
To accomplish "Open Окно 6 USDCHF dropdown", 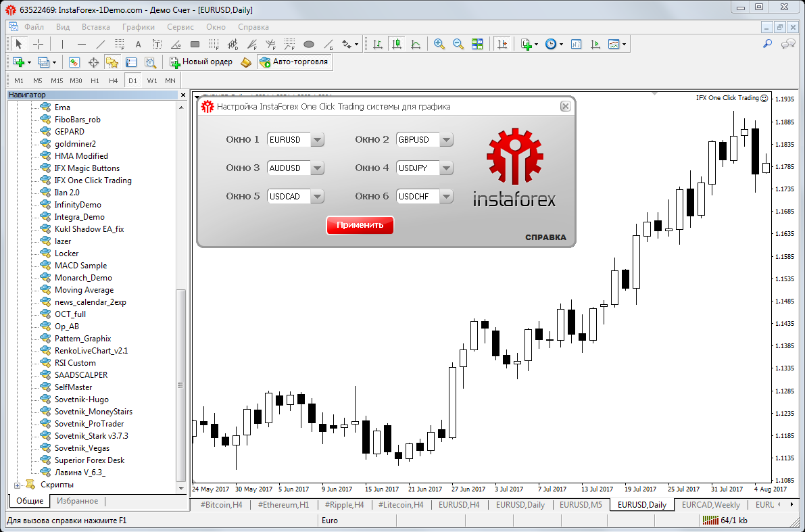I will [x=447, y=196].
